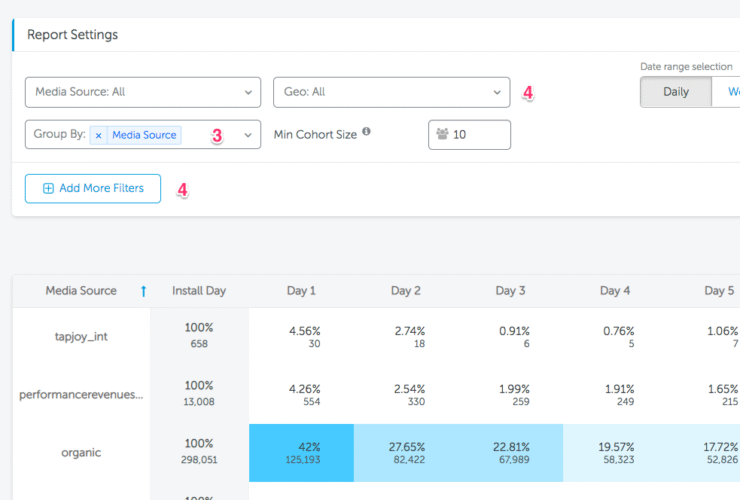The image size is (740, 500).
Task: Click the Install Day column header
Action: pos(199,291)
